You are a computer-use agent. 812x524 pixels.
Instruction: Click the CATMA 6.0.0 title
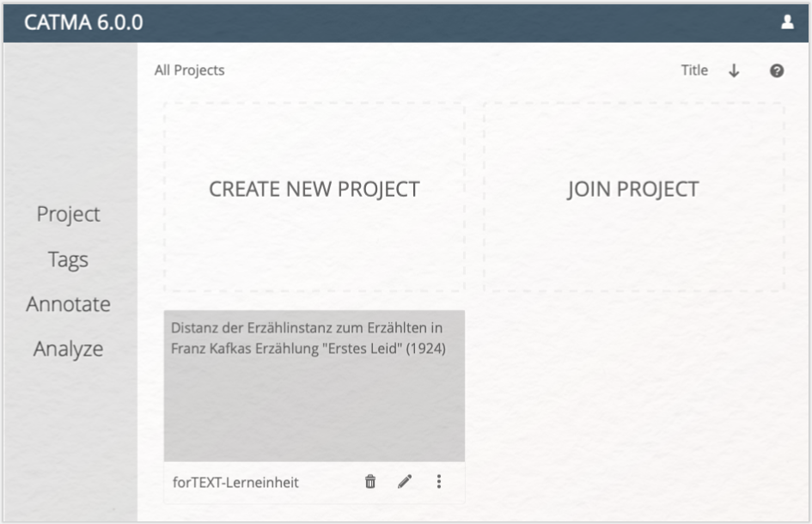[83, 23]
